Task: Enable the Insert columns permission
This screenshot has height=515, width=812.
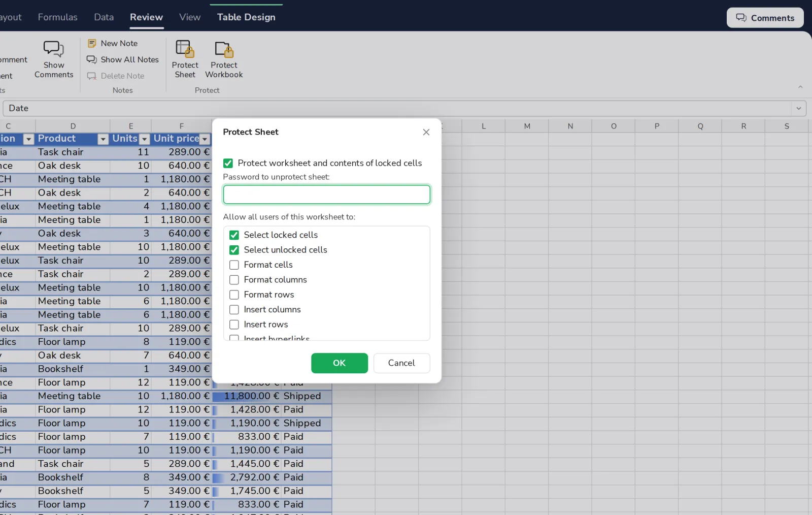Action: (234, 309)
